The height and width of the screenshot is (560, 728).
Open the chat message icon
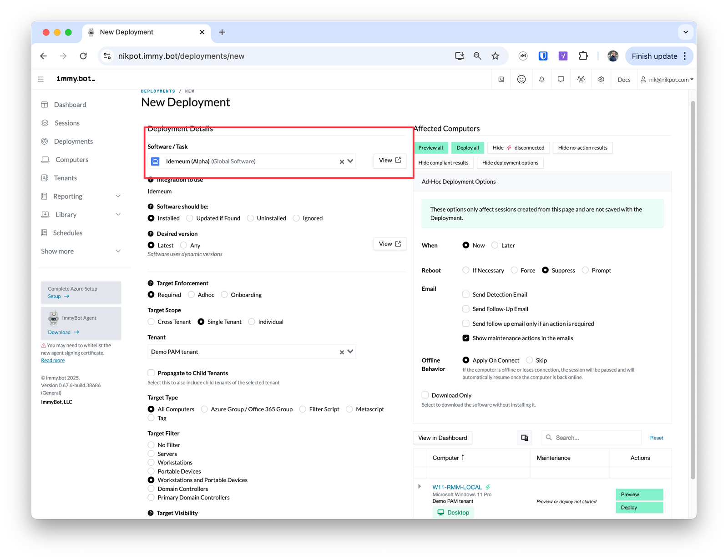pyautogui.click(x=561, y=80)
